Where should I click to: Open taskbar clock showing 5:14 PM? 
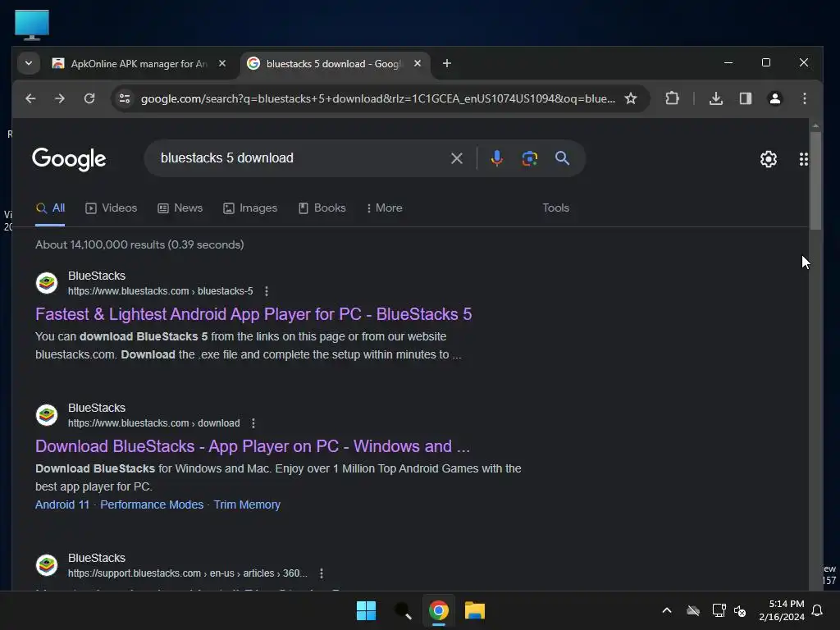(782, 610)
